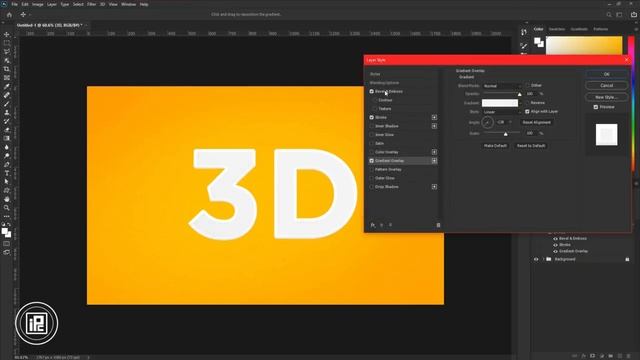Select the Horizontal Type tool
The width and height of the screenshot is (640, 360).
pyautogui.click(x=7, y=173)
